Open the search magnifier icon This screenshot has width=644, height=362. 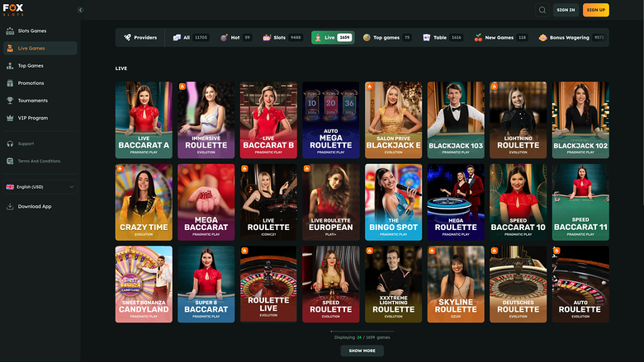point(542,10)
